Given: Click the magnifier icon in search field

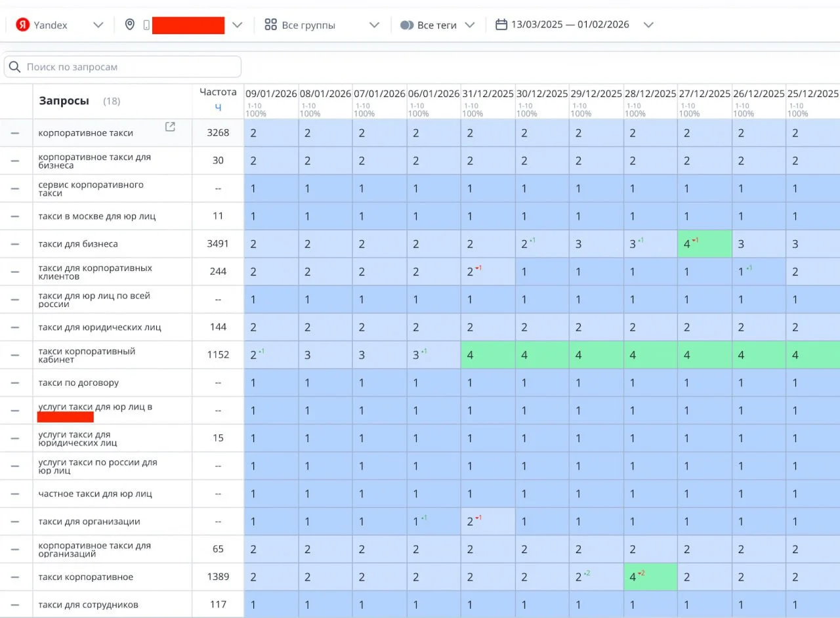Looking at the screenshot, I should [x=15, y=67].
